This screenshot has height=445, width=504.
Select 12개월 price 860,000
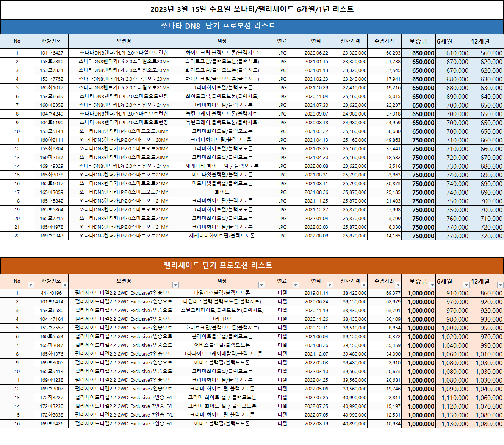pos(487,293)
